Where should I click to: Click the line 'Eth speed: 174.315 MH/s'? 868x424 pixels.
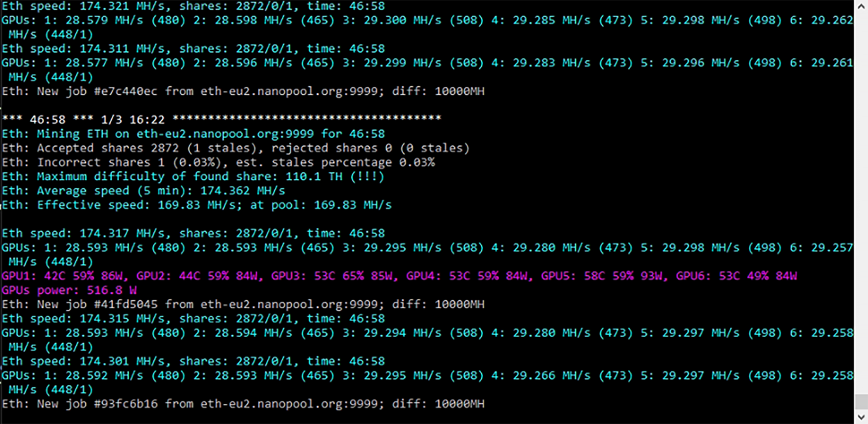tap(193, 319)
